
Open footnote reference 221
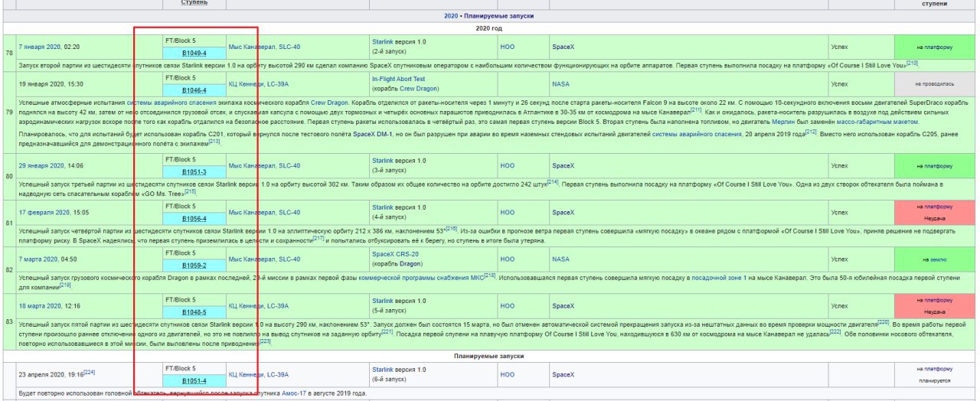[387, 331]
